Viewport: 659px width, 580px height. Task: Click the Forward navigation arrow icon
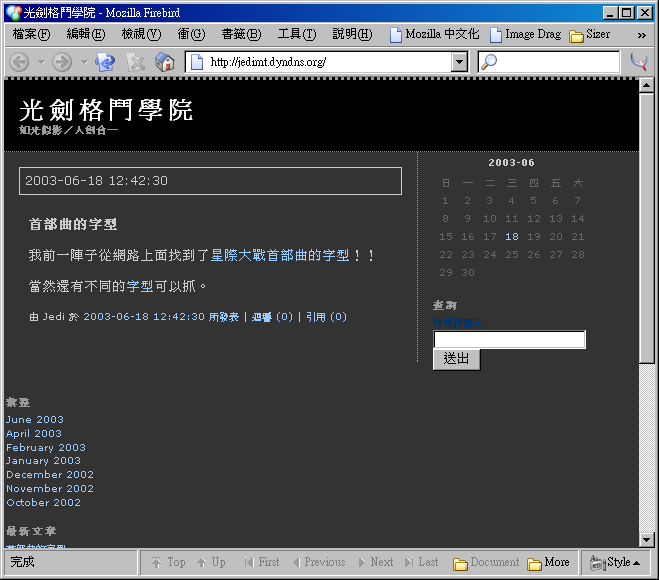[x=62, y=62]
